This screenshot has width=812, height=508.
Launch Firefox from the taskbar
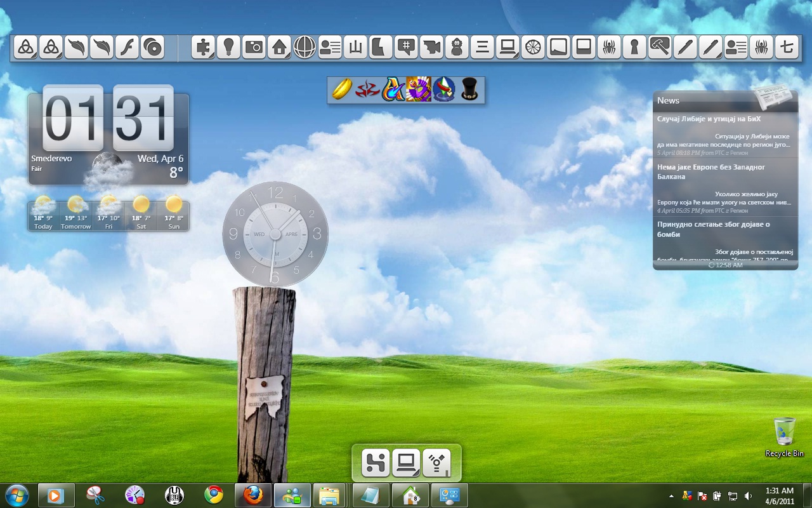pos(253,495)
